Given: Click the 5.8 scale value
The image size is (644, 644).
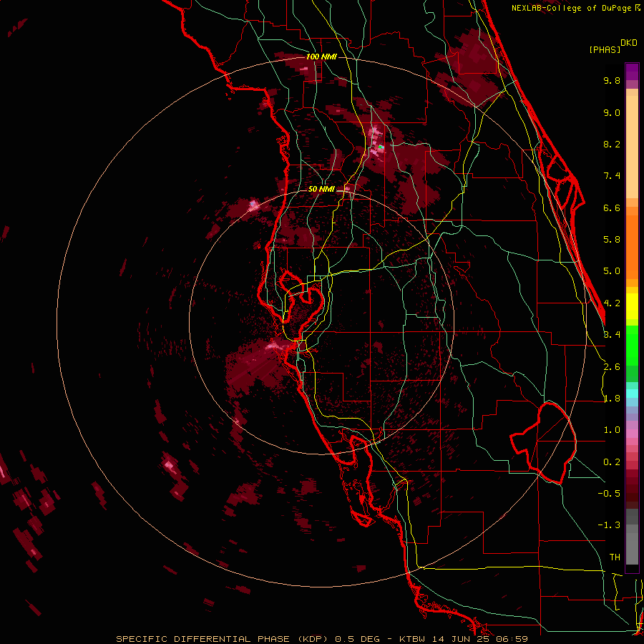Looking at the screenshot, I should [x=612, y=240].
